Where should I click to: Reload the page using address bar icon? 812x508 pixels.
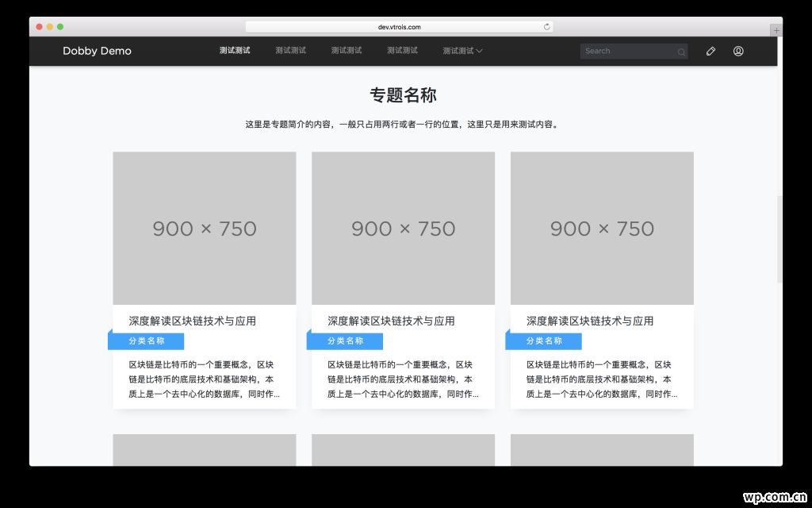pos(546,27)
